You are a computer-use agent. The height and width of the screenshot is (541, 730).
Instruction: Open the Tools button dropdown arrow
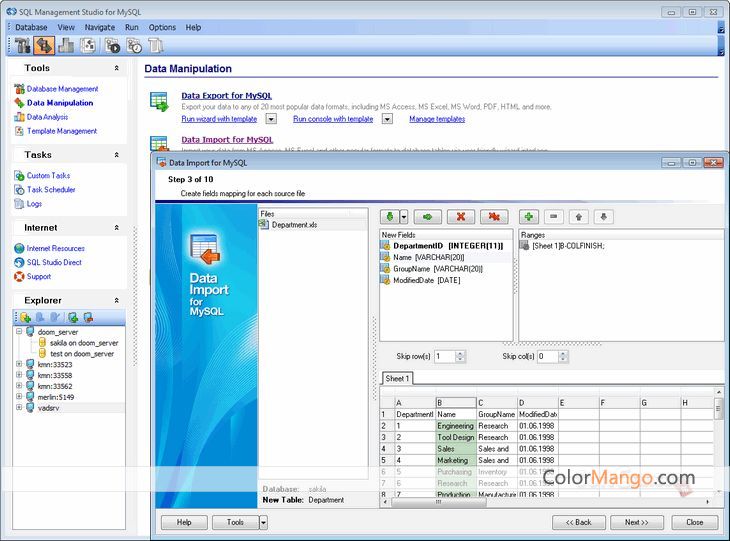pos(264,522)
